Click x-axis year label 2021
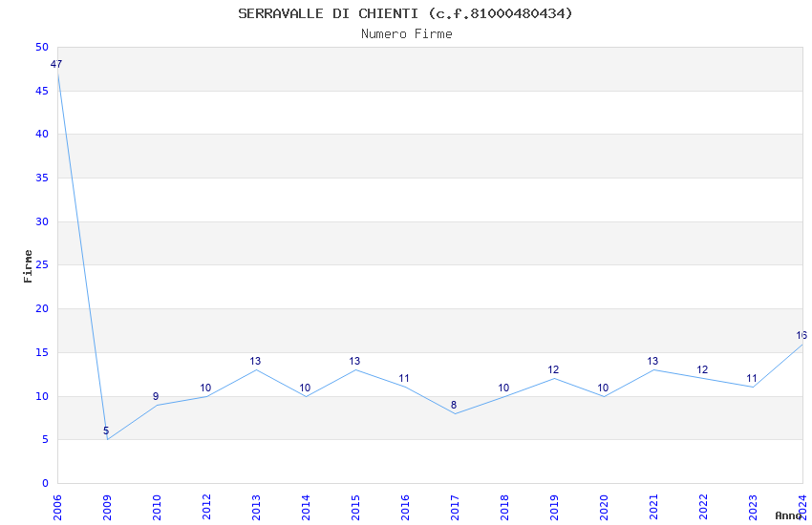The width and height of the screenshot is (812, 525). (654, 507)
